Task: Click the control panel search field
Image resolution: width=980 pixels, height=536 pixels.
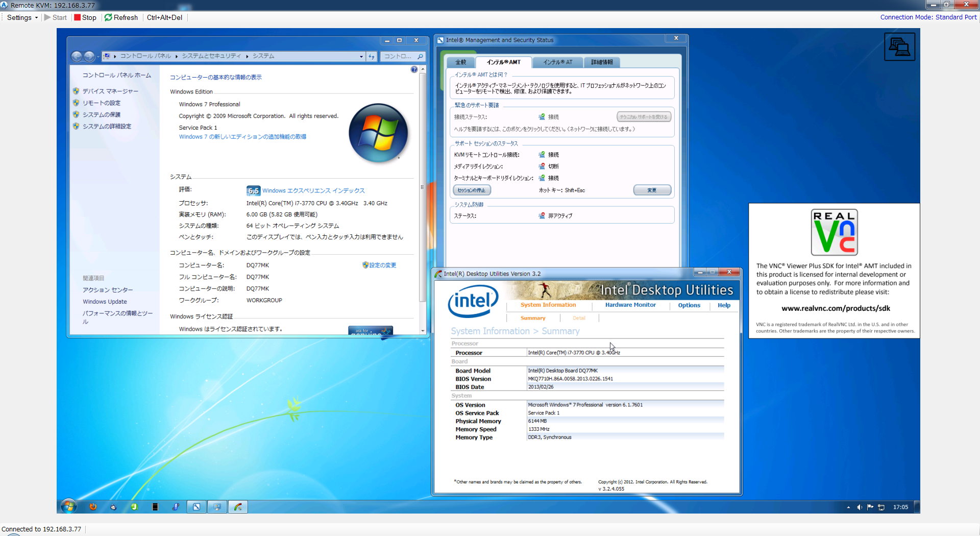Action: 398,56
